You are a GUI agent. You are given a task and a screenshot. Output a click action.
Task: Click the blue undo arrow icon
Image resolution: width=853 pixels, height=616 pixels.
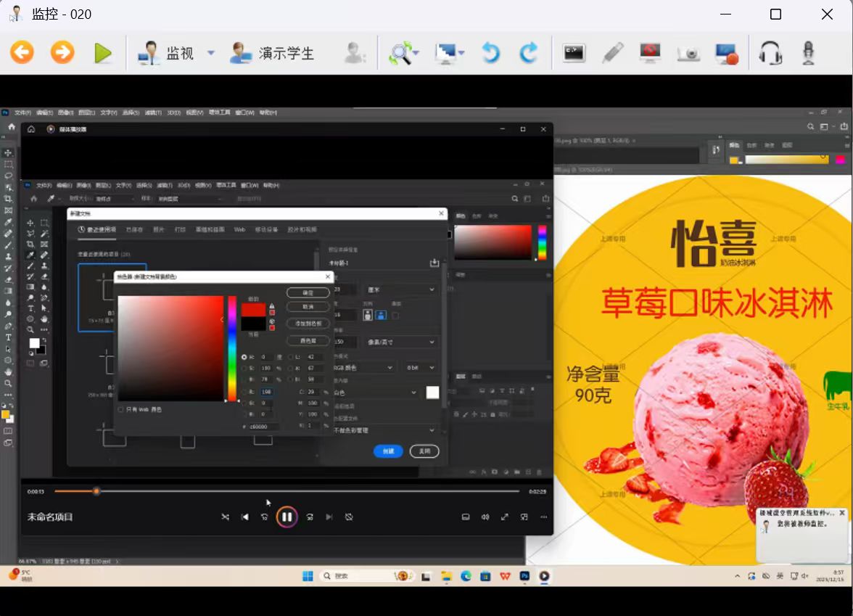[491, 52]
